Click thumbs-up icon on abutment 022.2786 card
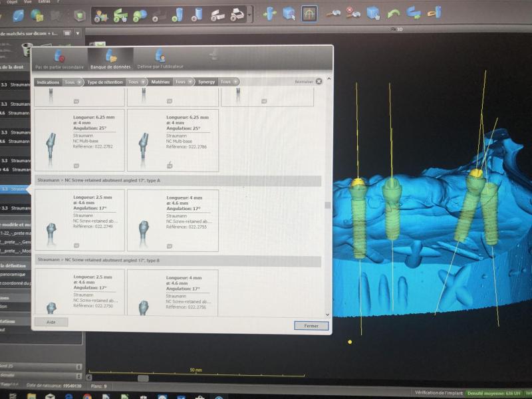Viewport: 532px width, 399px height. pos(170,165)
